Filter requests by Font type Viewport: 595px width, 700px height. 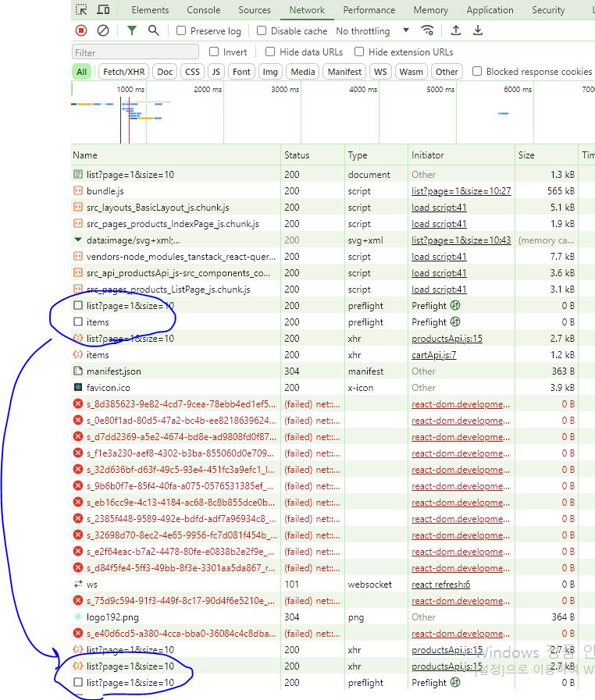pyautogui.click(x=241, y=72)
